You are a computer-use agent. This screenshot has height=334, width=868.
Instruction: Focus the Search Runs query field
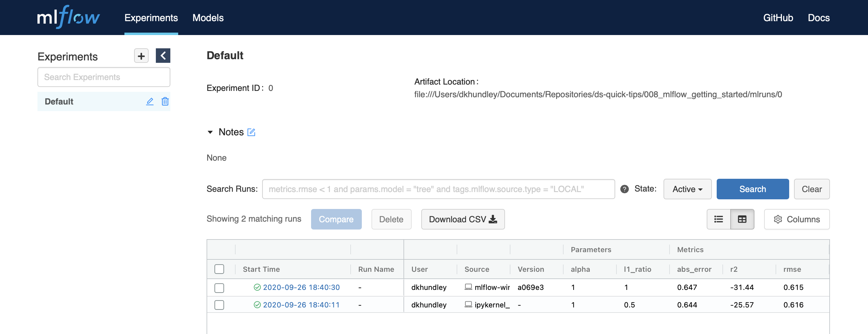click(439, 189)
